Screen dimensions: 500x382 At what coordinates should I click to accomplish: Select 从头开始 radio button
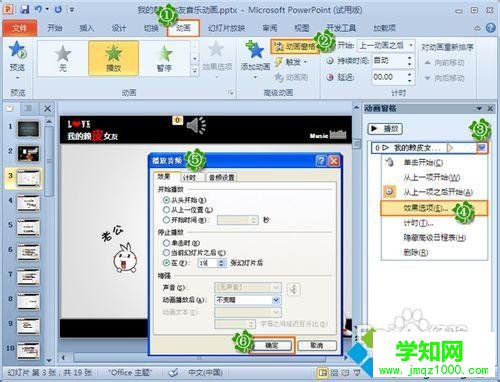[166, 200]
